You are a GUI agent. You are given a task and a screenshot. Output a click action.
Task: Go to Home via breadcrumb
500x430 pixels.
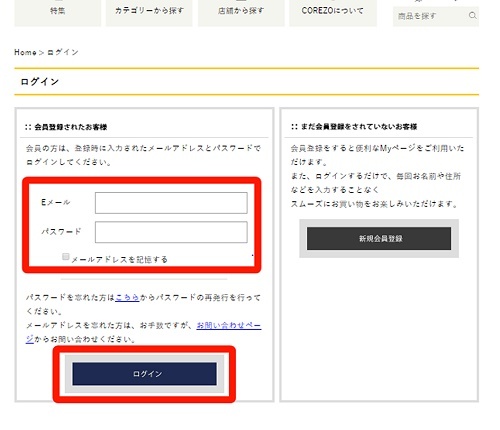click(x=25, y=52)
